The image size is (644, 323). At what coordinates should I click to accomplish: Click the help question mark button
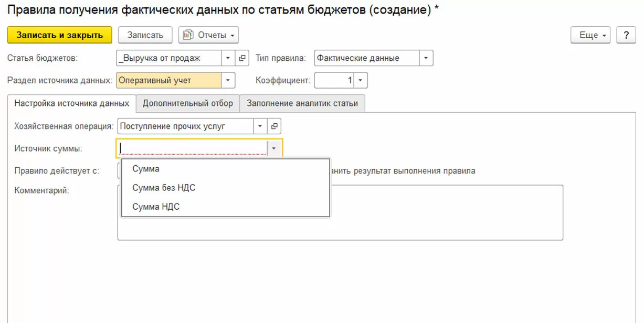(x=626, y=35)
